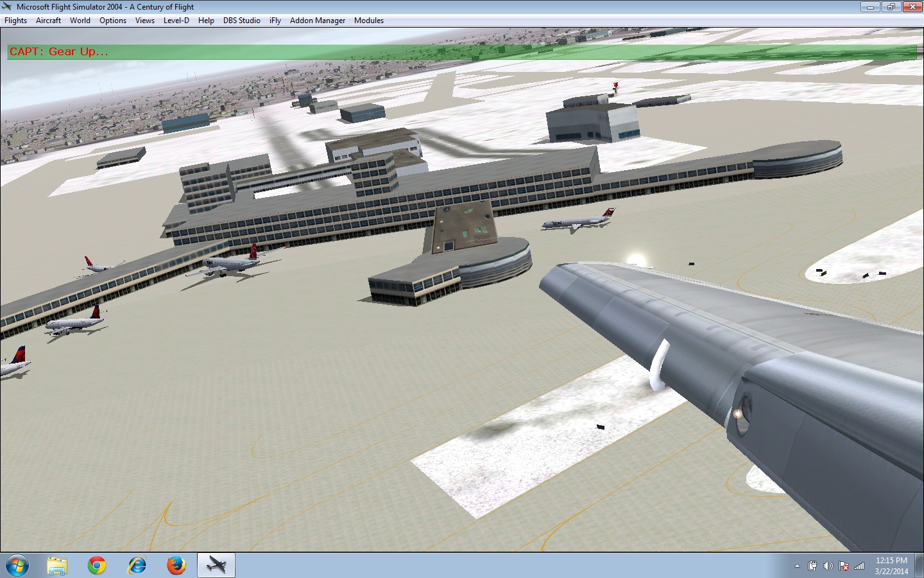Viewport: 924px width, 578px height.
Task: Open the World menu
Action: [80, 21]
